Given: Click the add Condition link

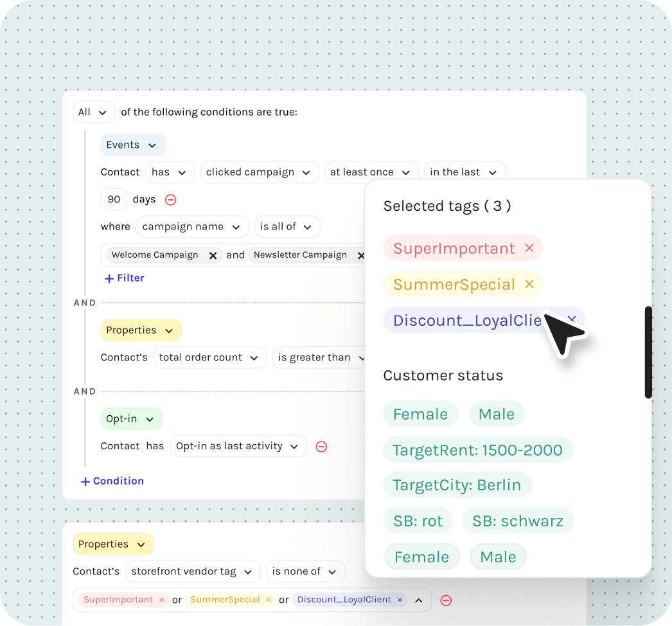Looking at the screenshot, I should pos(112,481).
